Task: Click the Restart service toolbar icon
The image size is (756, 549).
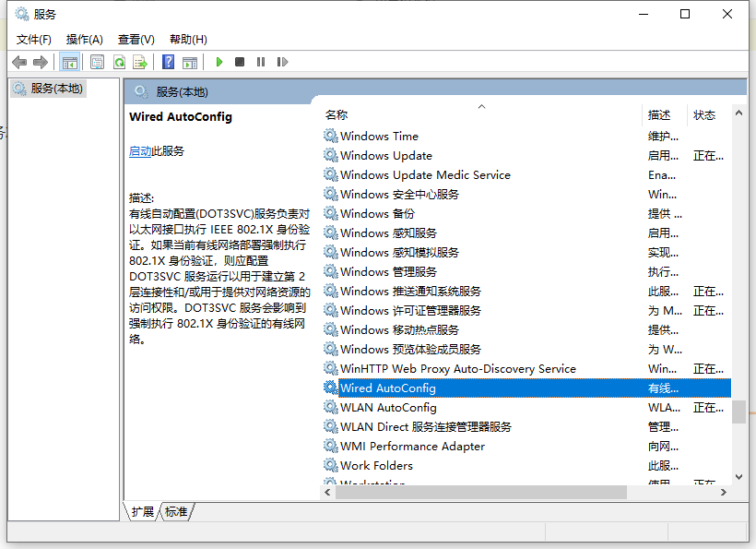Action: coord(282,62)
